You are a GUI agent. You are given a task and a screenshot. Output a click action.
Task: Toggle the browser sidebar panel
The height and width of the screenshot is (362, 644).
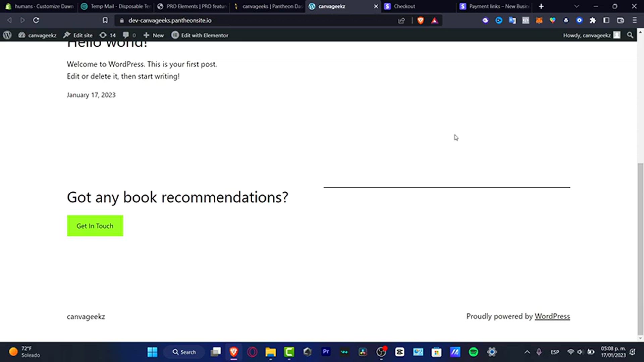coord(606,20)
